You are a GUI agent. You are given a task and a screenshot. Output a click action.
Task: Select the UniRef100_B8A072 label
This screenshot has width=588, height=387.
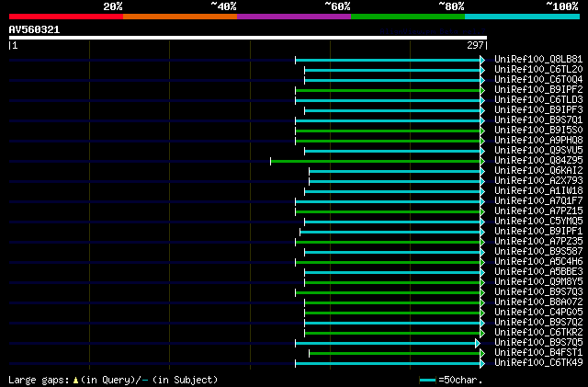[x=538, y=302]
